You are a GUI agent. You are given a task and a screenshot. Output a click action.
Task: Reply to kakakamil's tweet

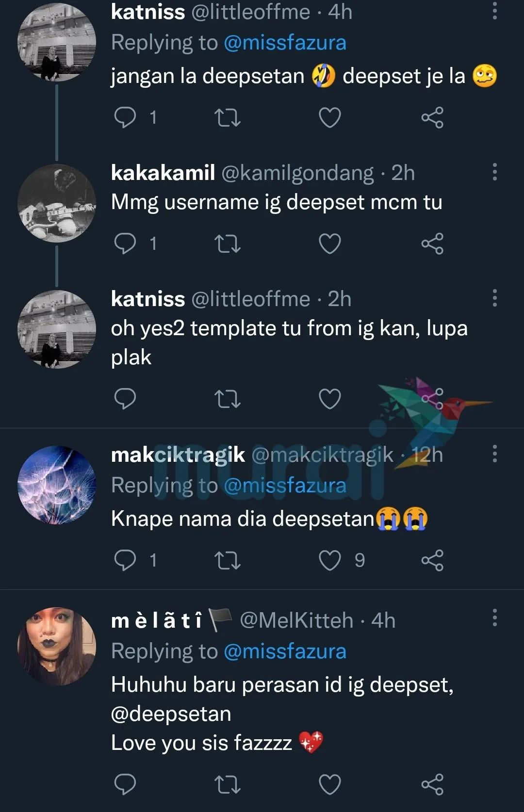point(125,244)
